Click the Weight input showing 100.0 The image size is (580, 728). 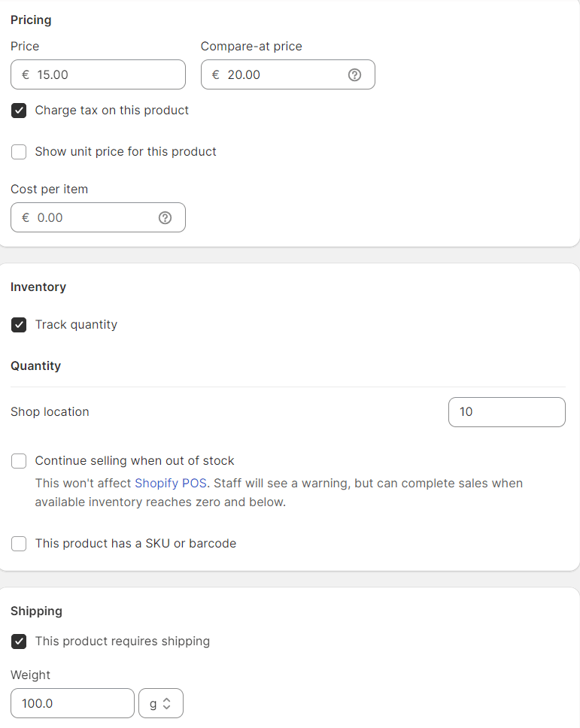[x=72, y=703]
